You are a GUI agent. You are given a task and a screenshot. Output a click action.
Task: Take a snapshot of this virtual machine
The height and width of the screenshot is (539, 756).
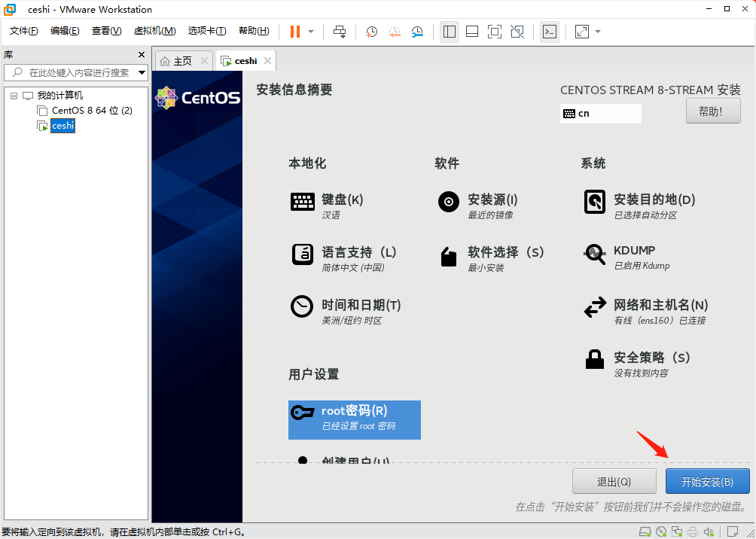(372, 31)
